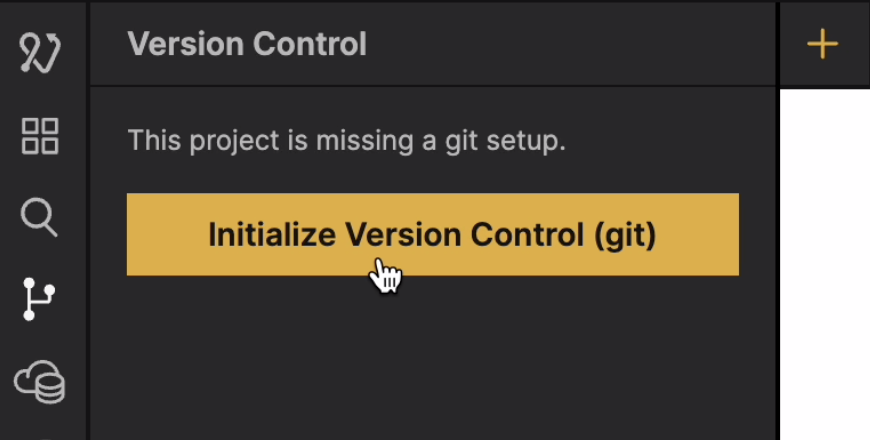Viewport: 870px width, 440px height.
Task: Click the 'missing a git setup' message
Action: [346, 141]
